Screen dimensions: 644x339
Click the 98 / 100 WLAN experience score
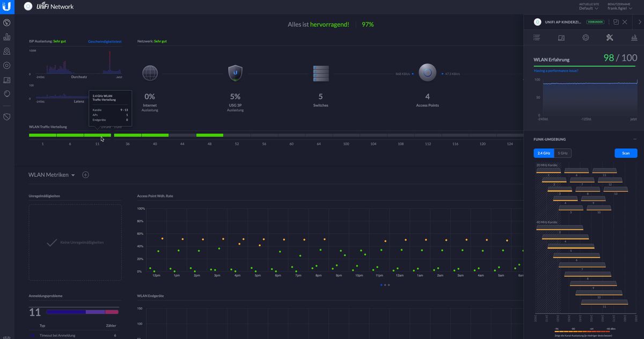click(x=620, y=58)
